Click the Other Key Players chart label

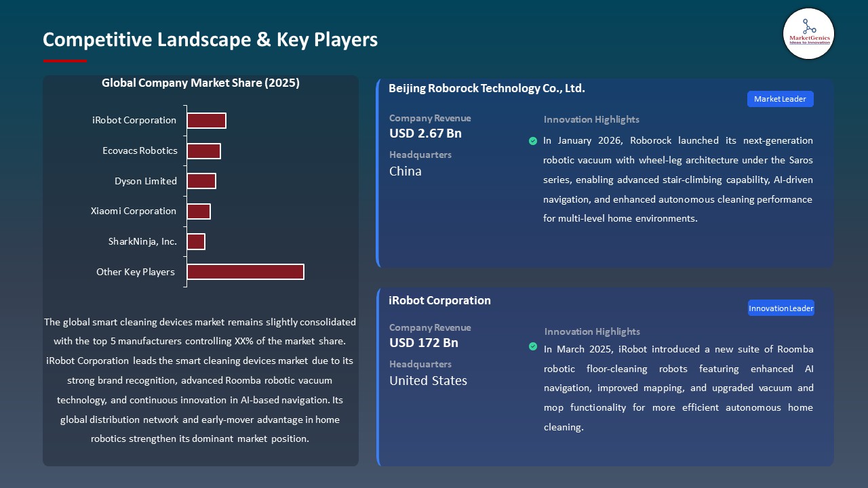[x=136, y=272]
